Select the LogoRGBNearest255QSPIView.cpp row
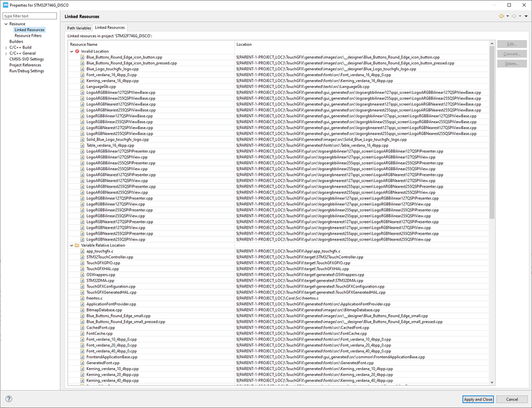 point(279,239)
